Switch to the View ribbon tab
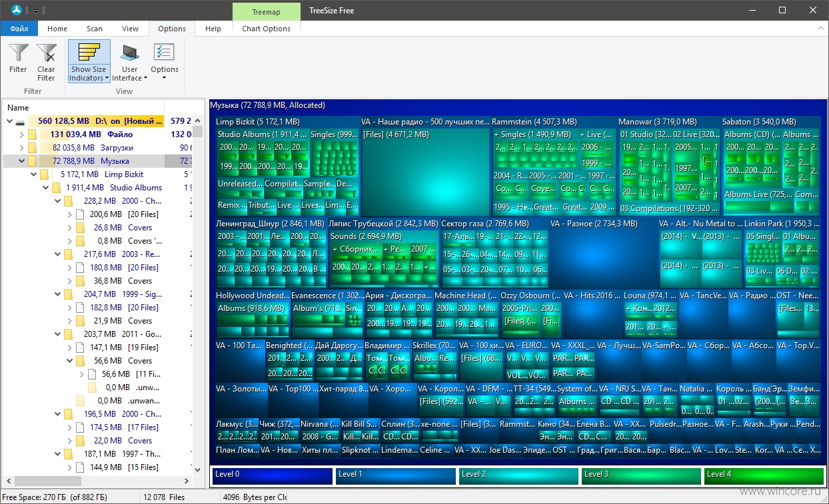This screenshot has height=504, width=829. pos(131,29)
